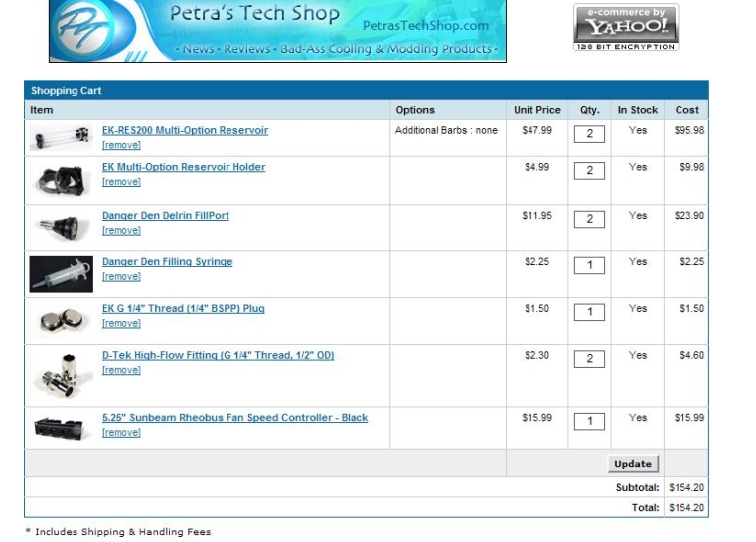Select quantity field for D-Tek Fitting
Screen dimensions: 756x542
point(589,359)
